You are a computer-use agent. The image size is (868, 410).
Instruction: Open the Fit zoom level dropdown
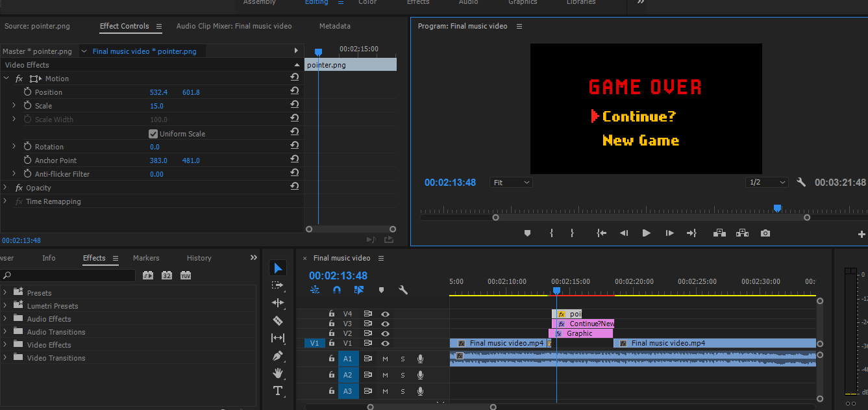coord(511,183)
